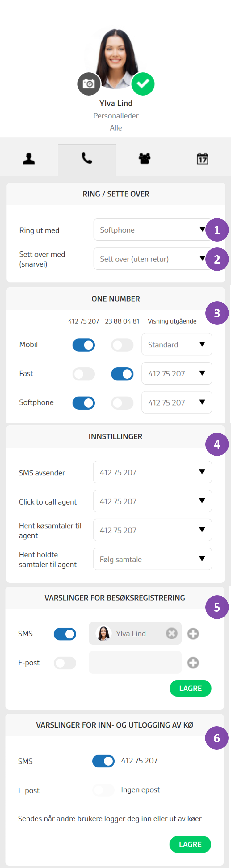Disable Fast toggle for 23 88 04 81
The height and width of the screenshot is (868, 231).
(122, 374)
